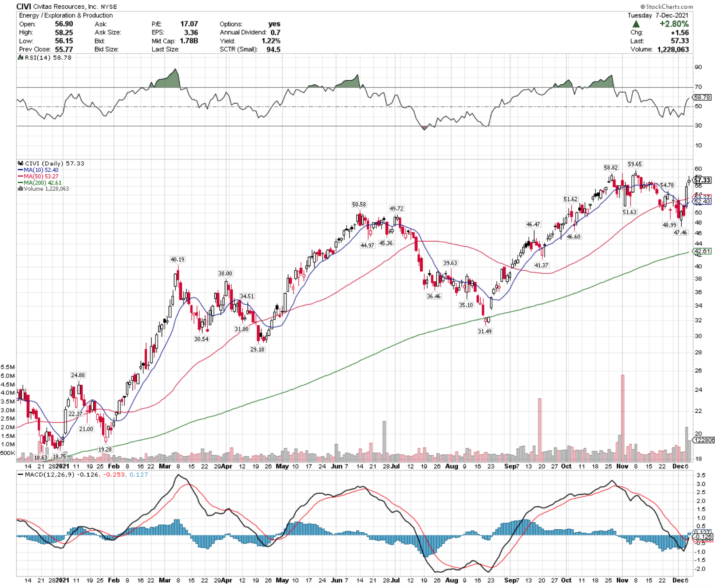Click the 38.00 price label
This screenshot has width=715, height=588.
pos(225,274)
